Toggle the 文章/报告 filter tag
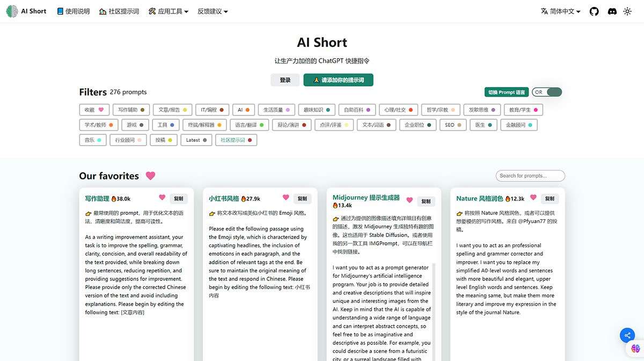This screenshot has width=644, height=361. 172,110
